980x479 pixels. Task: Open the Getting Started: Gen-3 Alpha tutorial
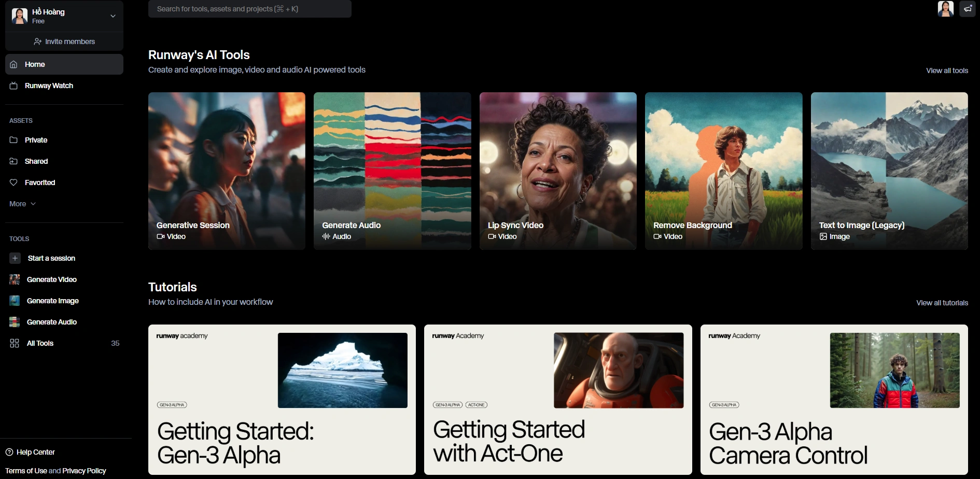coord(282,400)
